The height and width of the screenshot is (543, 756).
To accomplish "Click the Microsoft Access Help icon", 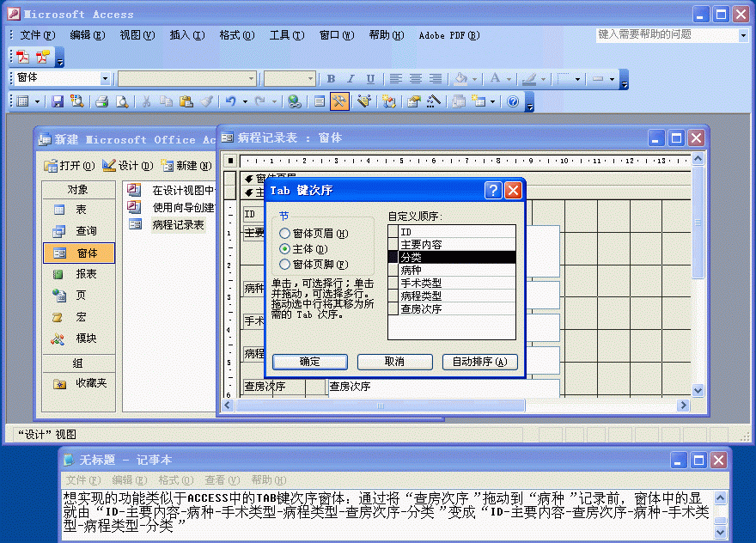I will (513, 101).
